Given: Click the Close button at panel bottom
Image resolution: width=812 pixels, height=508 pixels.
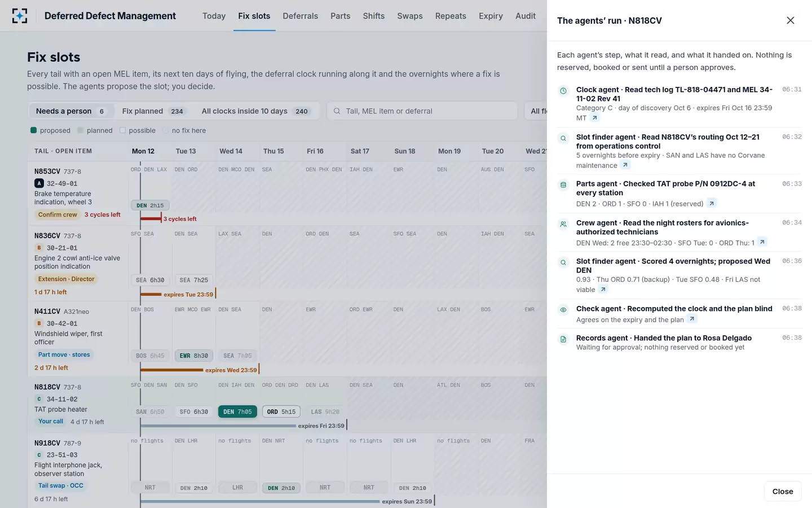Looking at the screenshot, I should tap(783, 492).
